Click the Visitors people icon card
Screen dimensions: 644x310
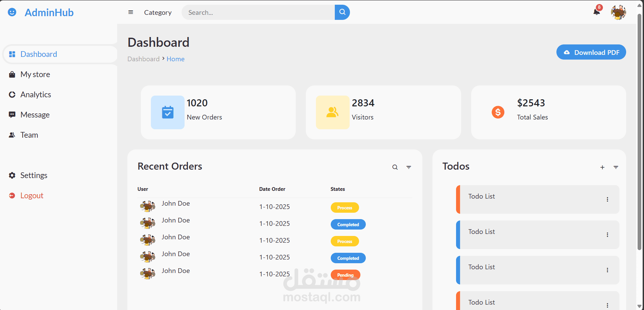(x=333, y=112)
